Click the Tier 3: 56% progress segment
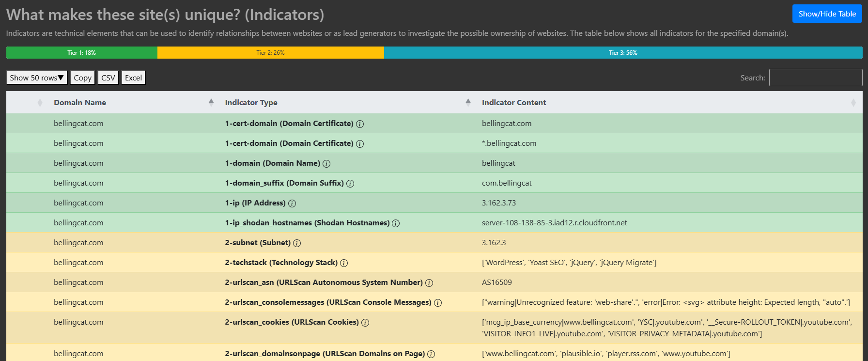Screen dimensions: 868x361 tap(623, 52)
